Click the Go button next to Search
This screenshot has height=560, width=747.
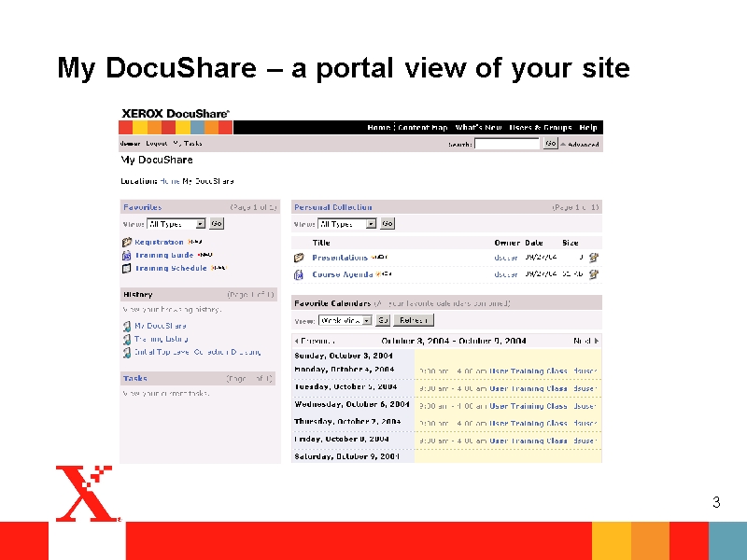coord(550,144)
